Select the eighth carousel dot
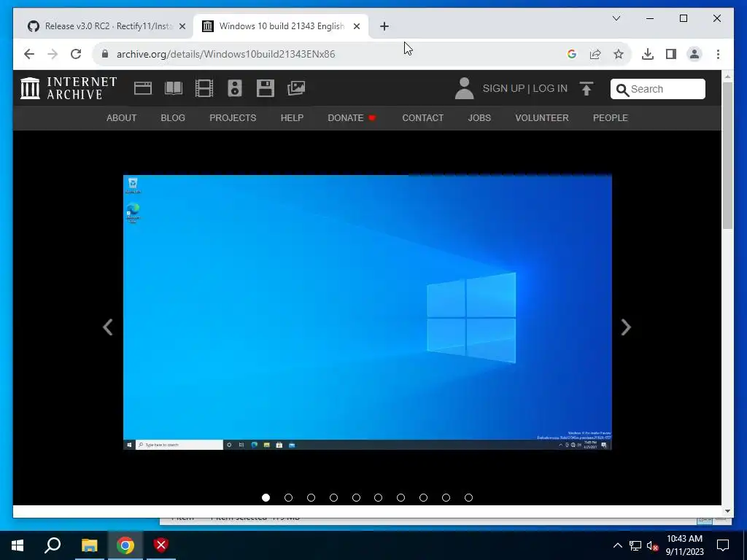Viewport: 747px width, 560px height. [424, 497]
